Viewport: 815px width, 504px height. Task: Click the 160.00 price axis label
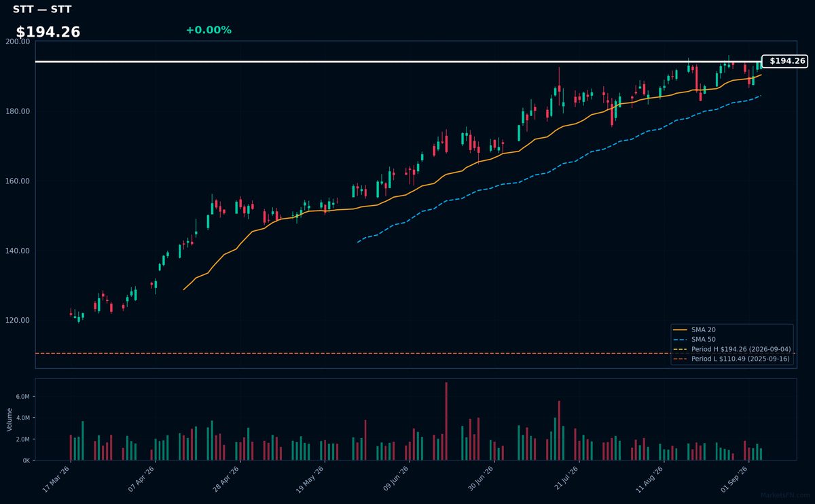18,181
